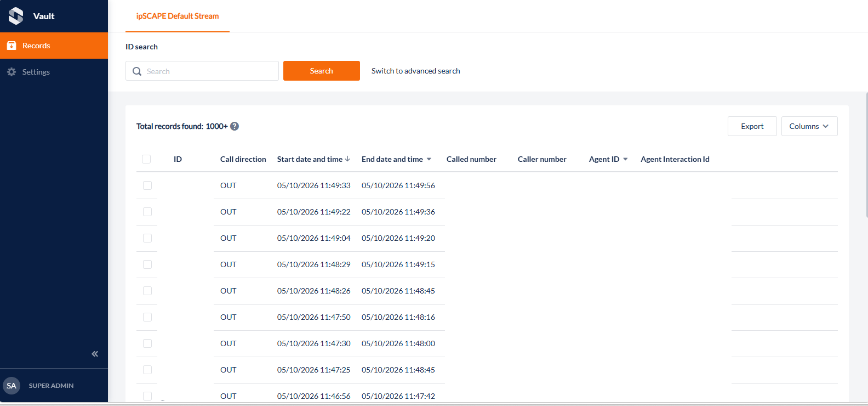Click the SUPER ADMIN user label

[51, 386]
